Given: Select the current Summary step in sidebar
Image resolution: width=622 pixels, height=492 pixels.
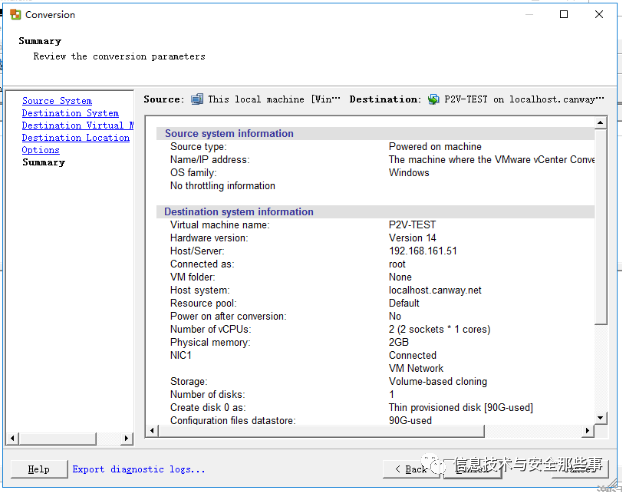Looking at the screenshot, I should tap(44, 162).
